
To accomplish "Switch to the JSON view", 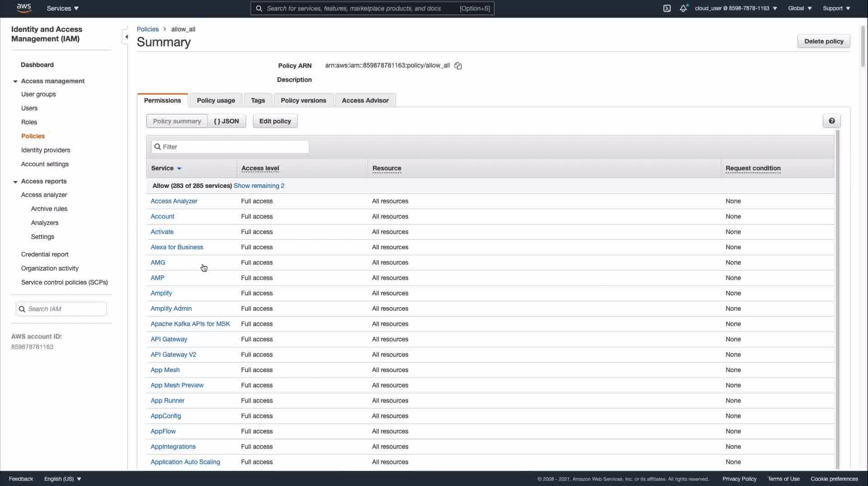I will point(226,121).
